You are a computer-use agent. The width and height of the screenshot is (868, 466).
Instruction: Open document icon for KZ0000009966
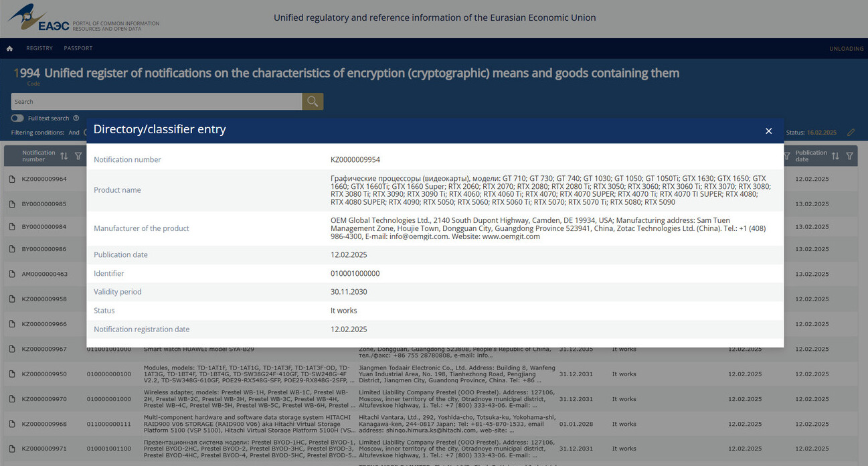[12, 324]
